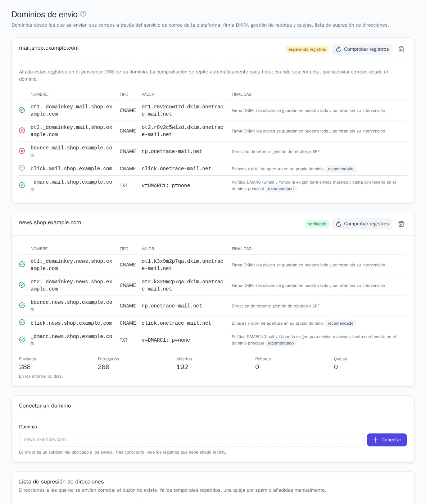The image size is (426, 504).
Task: Select the ot2.k3x9m2p7qa.dkim value
Action: point(182,285)
